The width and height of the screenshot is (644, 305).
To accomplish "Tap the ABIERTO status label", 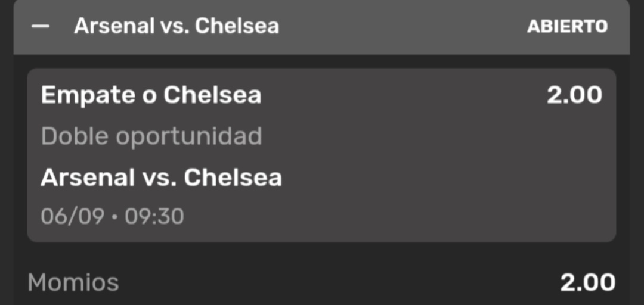I will [567, 26].
